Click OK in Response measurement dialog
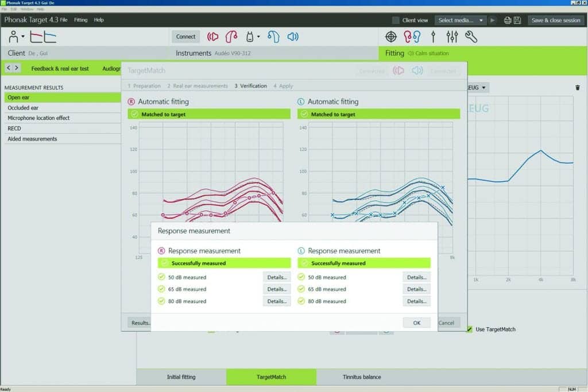 coord(417,323)
